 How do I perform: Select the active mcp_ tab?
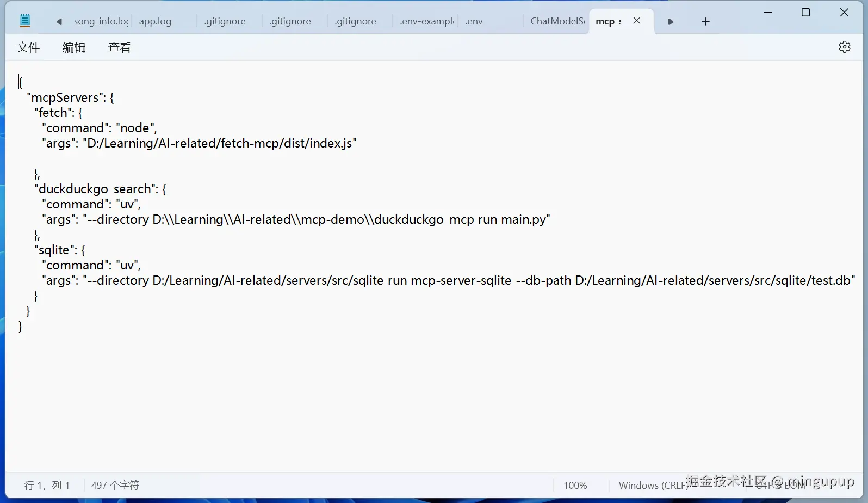pos(608,21)
